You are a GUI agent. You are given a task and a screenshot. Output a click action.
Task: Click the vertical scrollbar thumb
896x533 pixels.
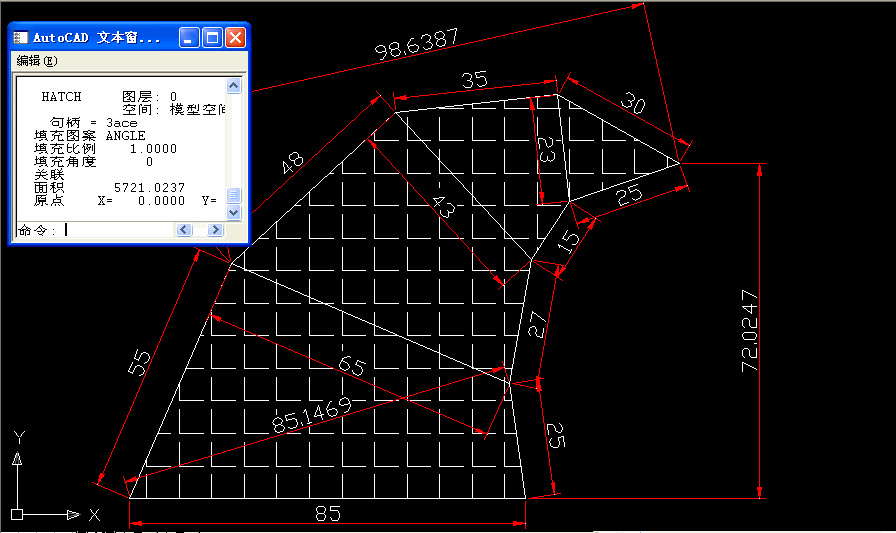pyautogui.click(x=233, y=195)
